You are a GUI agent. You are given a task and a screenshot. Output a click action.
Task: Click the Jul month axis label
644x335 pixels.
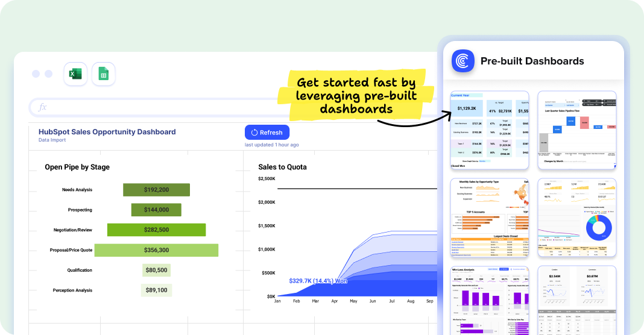(392, 301)
